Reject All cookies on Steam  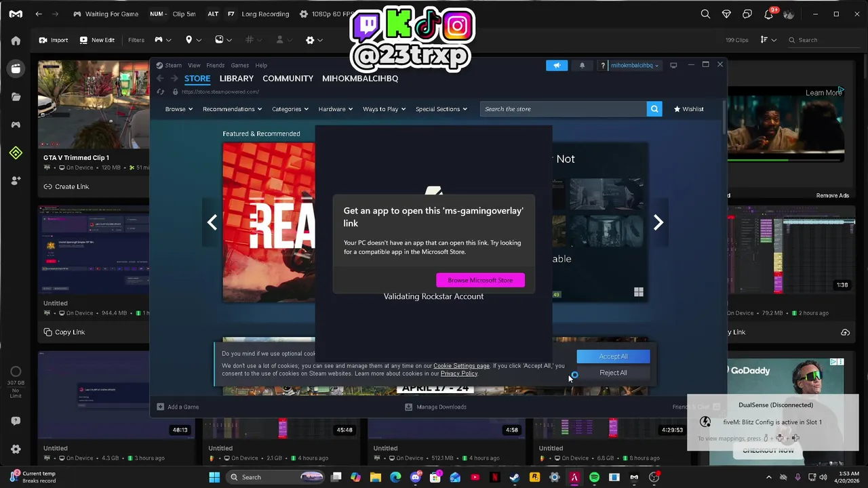[613, 373]
